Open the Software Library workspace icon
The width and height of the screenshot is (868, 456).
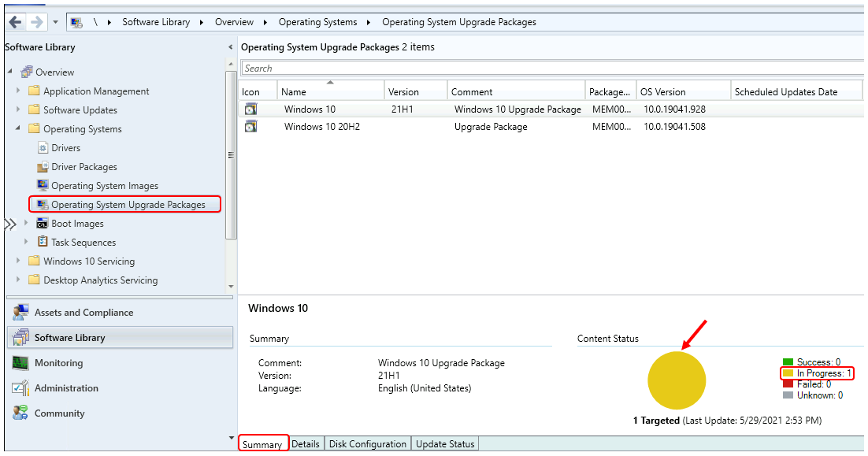(x=20, y=338)
